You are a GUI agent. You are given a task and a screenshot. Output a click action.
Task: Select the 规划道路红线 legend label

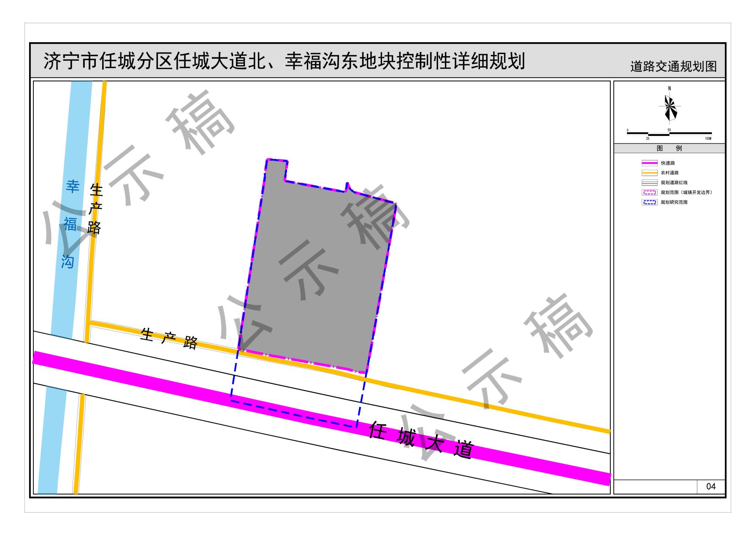(674, 183)
